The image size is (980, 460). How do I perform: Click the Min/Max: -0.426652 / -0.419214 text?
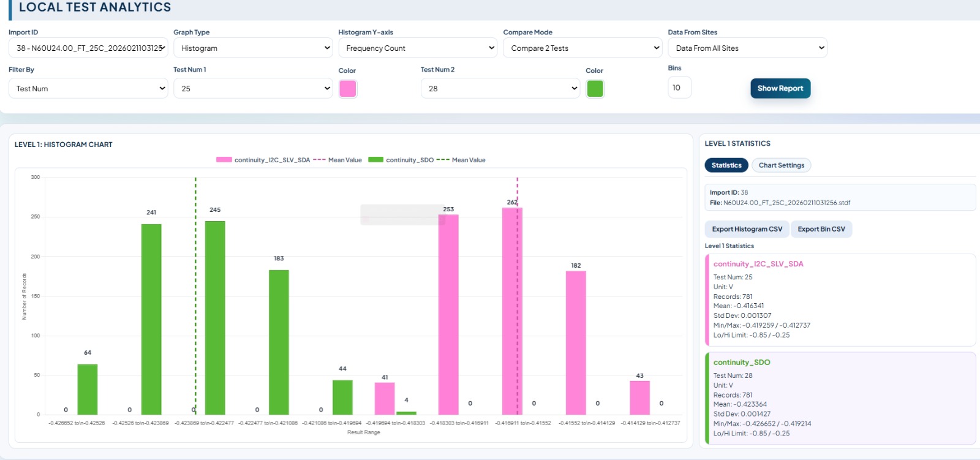(x=762, y=424)
